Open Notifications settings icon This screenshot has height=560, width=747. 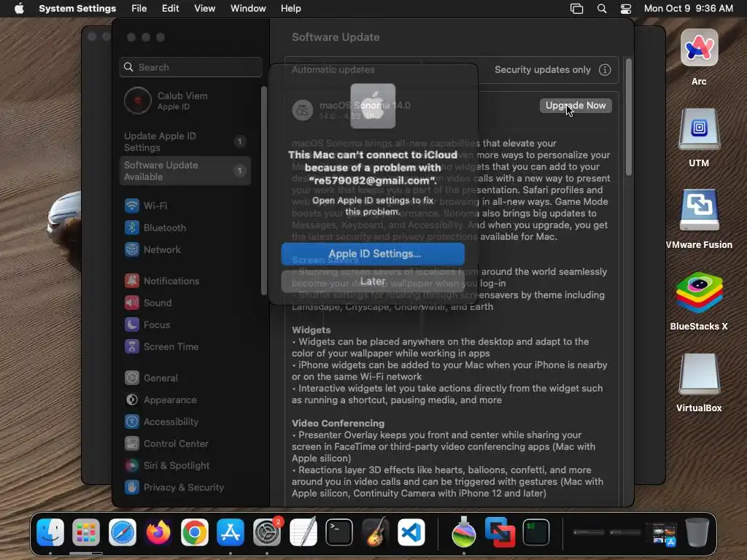tap(132, 281)
